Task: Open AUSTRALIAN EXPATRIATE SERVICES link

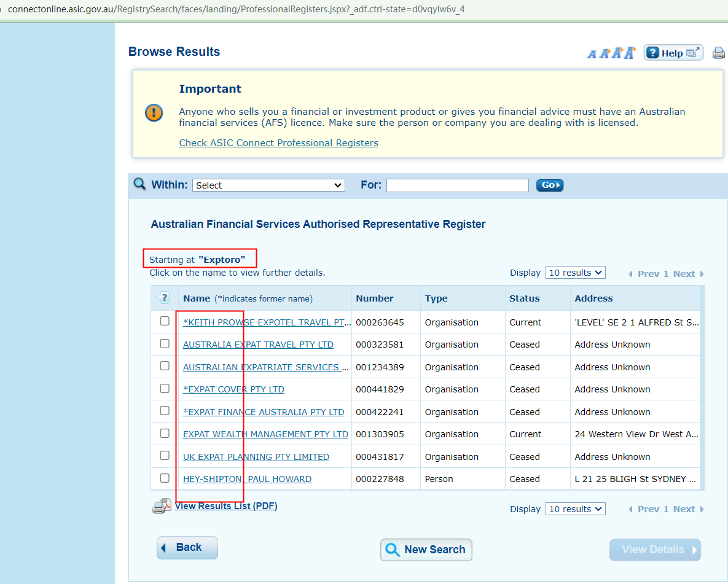Action: pyautogui.click(x=265, y=367)
